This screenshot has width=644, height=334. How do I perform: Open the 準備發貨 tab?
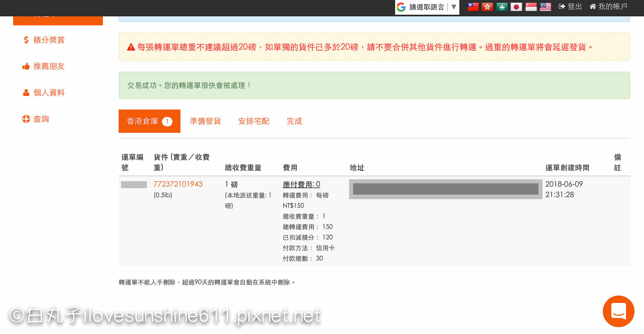pyautogui.click(x=205, y=121)
